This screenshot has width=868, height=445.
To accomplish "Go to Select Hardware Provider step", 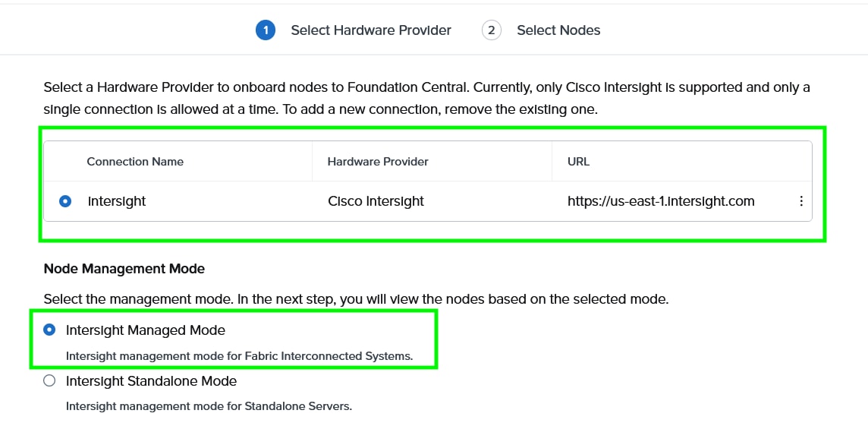I will coord(370,30).
